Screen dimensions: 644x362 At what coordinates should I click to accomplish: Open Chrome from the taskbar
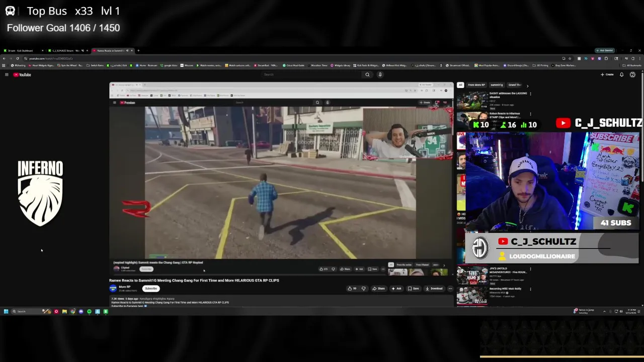pyautogui.click(x=73, y=312)
